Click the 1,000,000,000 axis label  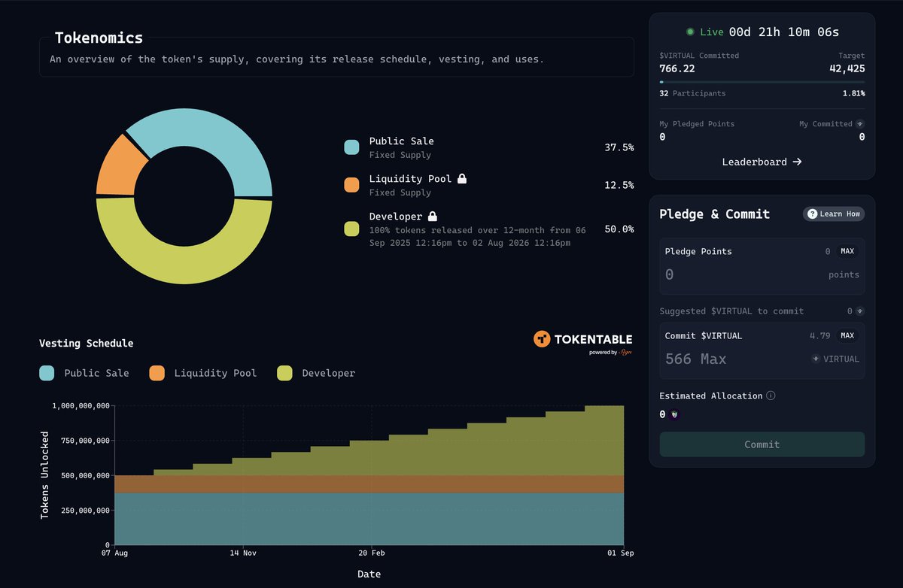click(81, 405)
